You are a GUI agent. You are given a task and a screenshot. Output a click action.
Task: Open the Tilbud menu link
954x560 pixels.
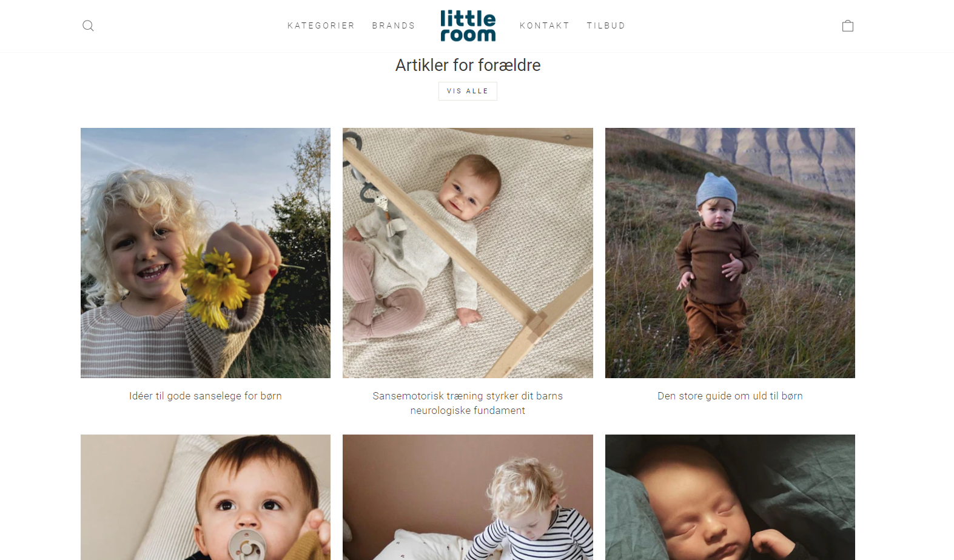(x=606, y=25)
